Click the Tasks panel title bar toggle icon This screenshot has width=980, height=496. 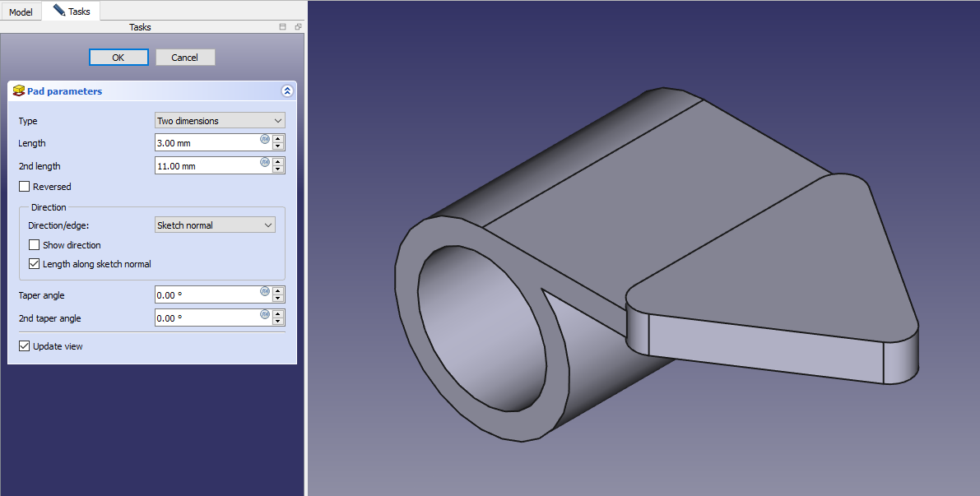coord(283,27)
